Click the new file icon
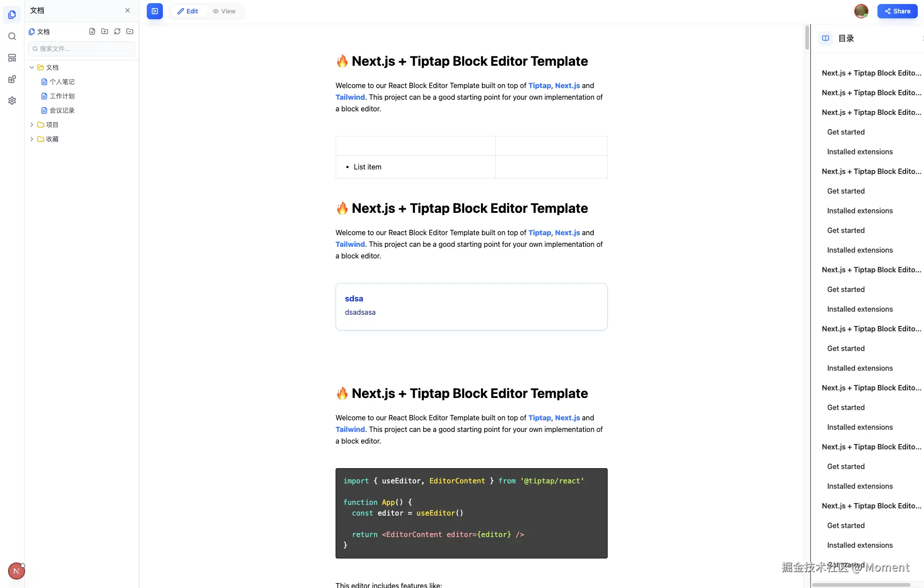The height and width of the screenshot is (588, 924). tap(92, 31)
